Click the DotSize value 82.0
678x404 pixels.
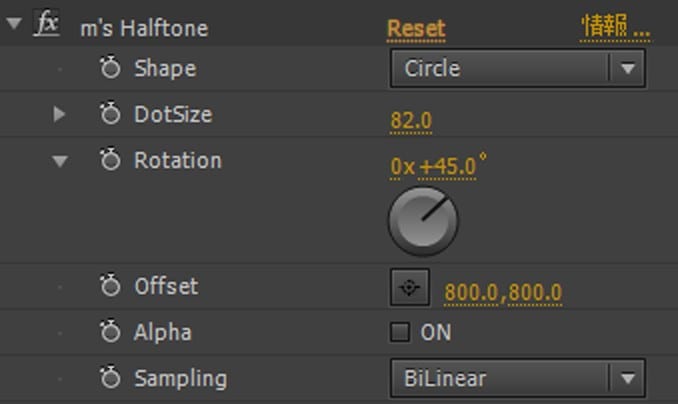(411, 122)
